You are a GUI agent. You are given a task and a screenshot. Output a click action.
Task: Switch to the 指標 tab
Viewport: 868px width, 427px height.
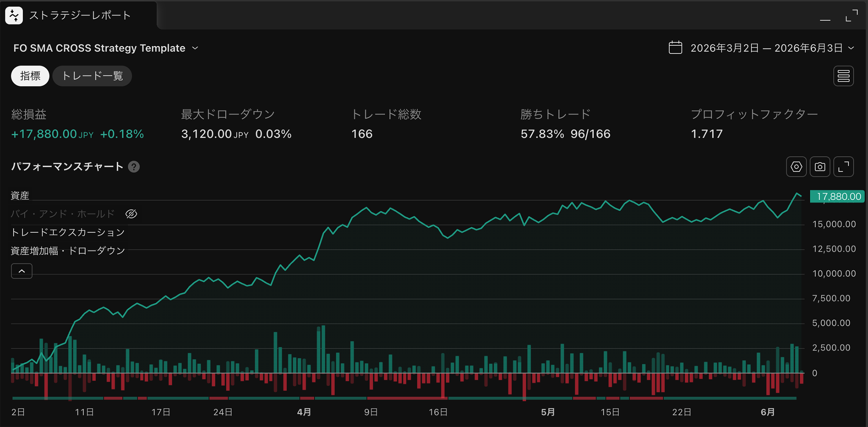click(30, 76)
